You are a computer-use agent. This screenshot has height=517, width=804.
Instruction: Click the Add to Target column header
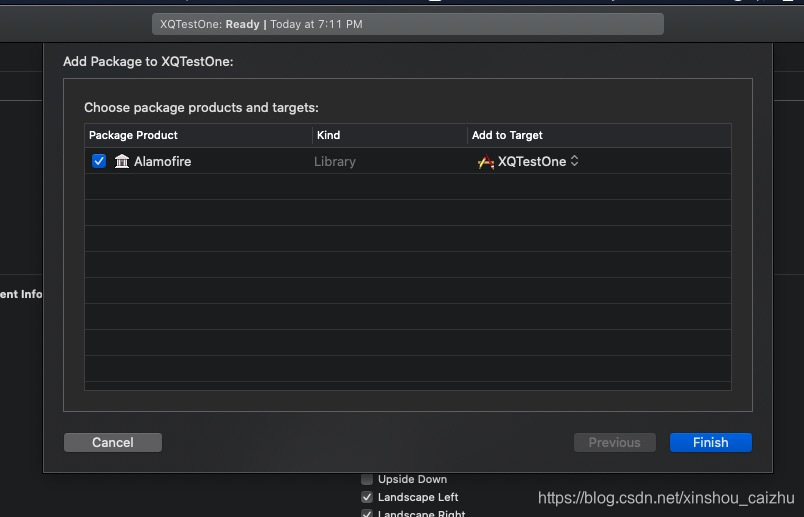(599, 135)
